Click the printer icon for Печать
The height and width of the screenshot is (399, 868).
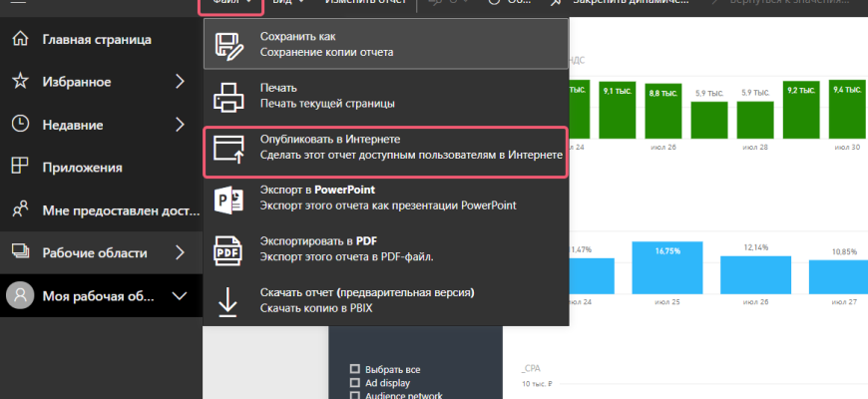228,96
